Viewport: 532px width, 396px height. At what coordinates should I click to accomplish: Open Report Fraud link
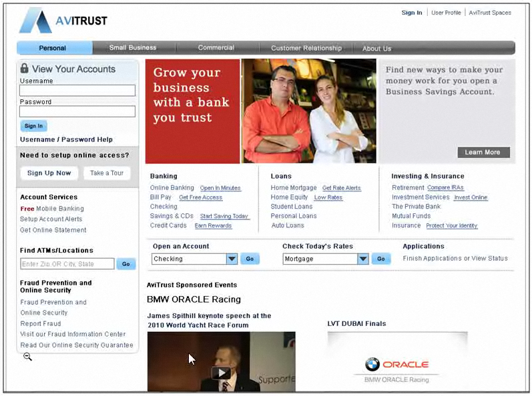(x=40, y=323)
